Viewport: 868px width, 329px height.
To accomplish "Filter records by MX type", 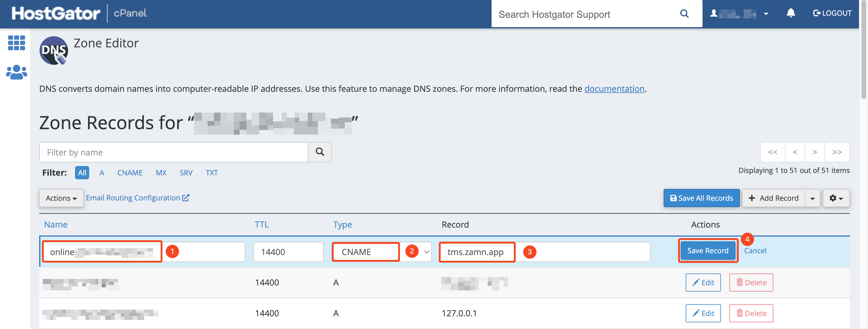I will coord(161,173).
